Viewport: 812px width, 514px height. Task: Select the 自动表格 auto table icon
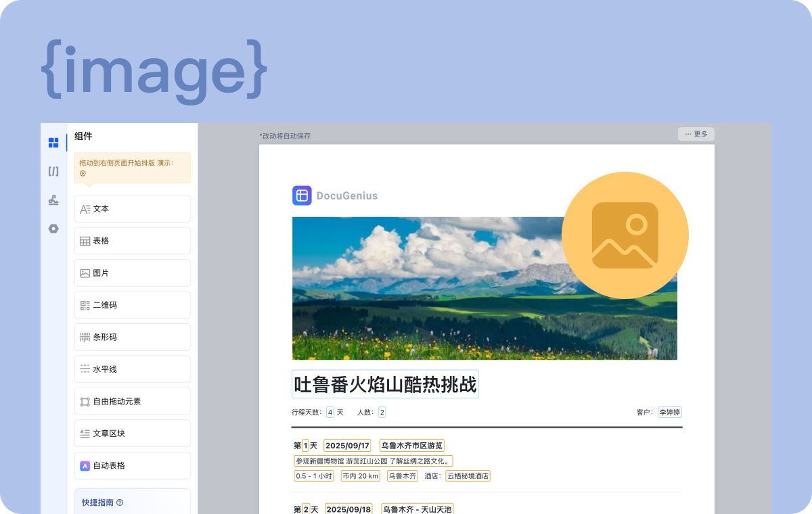[x=85, y=466]
